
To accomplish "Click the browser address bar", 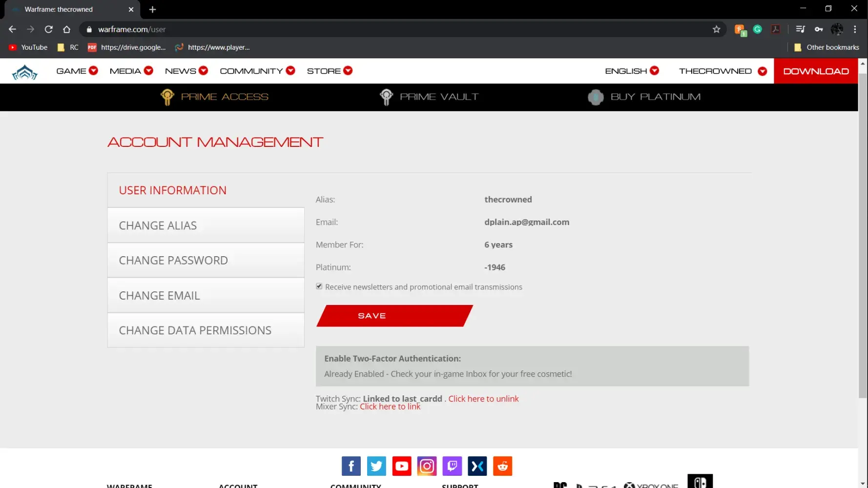I will 391,29.
